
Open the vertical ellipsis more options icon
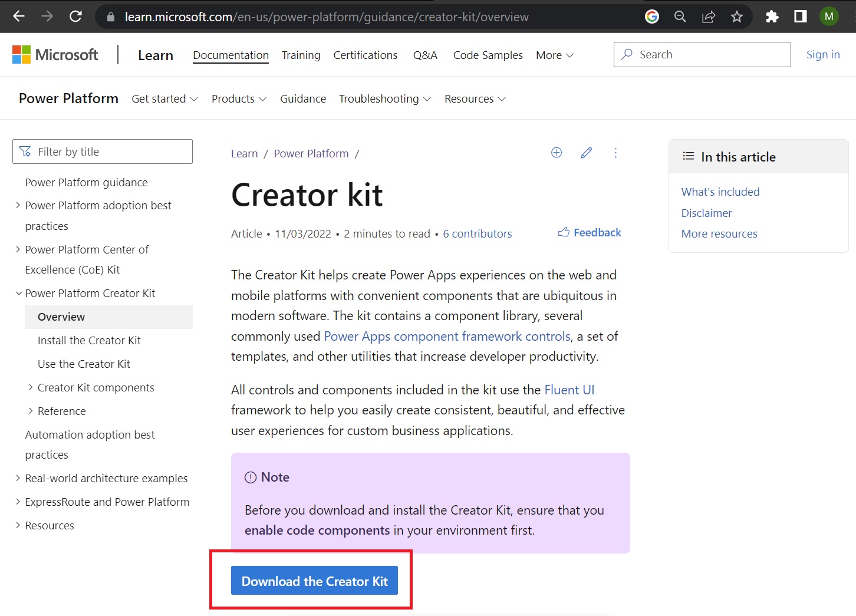pos(615,153)
